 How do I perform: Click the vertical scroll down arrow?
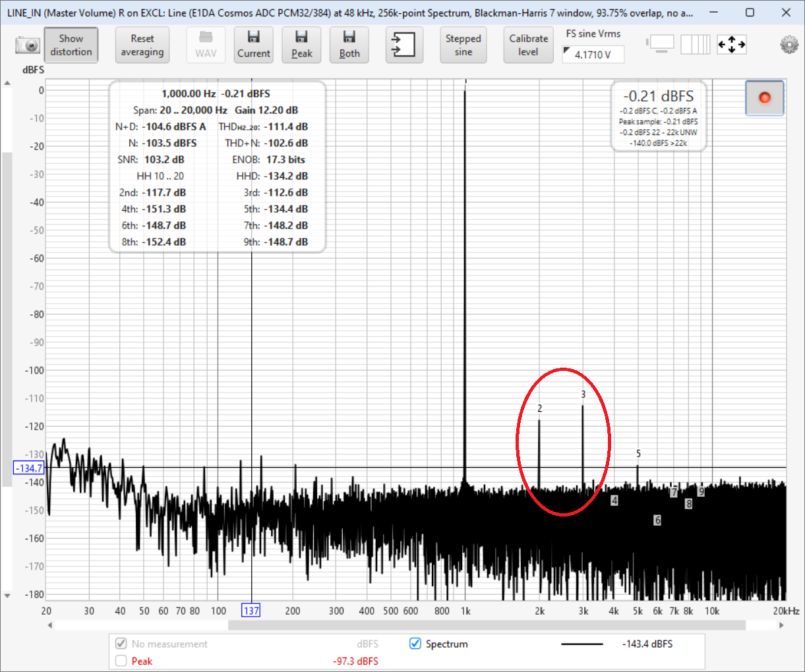click(x=7, y=596)
